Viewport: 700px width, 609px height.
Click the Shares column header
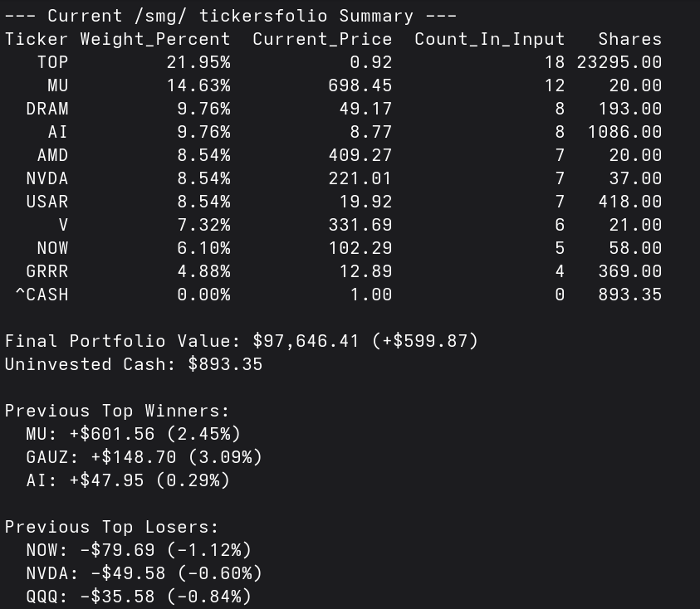tap(630, 39)
